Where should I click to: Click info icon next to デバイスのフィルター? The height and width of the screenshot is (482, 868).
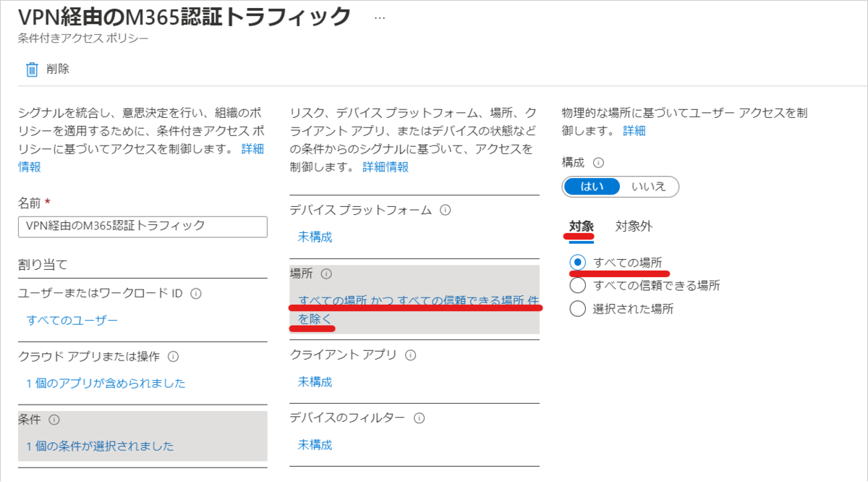click(420, 418)
